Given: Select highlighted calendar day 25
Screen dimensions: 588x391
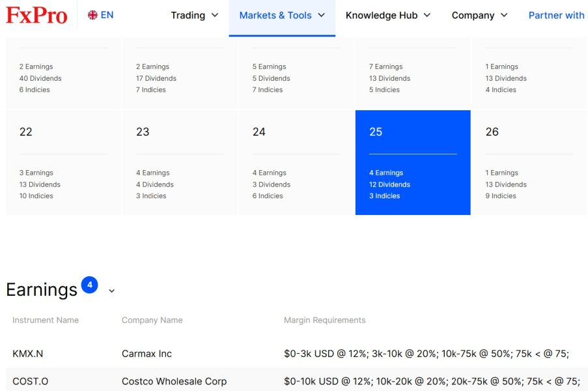Looking at the screenshot, I should pyautogui.click(x=413, y=162).
